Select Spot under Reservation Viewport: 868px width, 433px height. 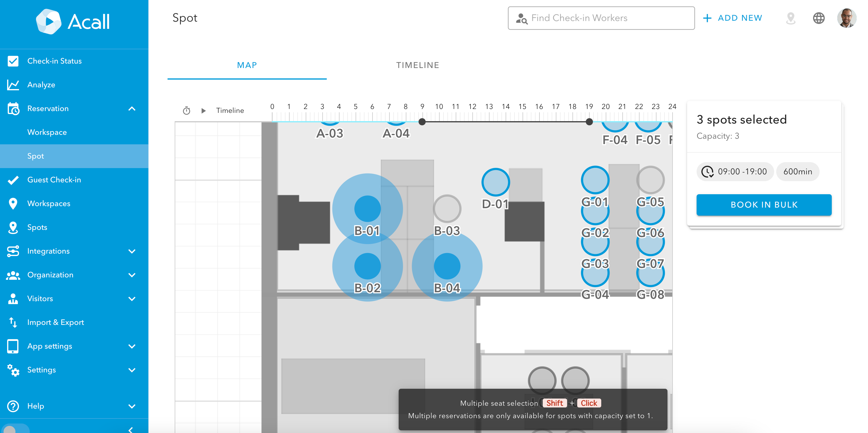[x=74, y=156]
